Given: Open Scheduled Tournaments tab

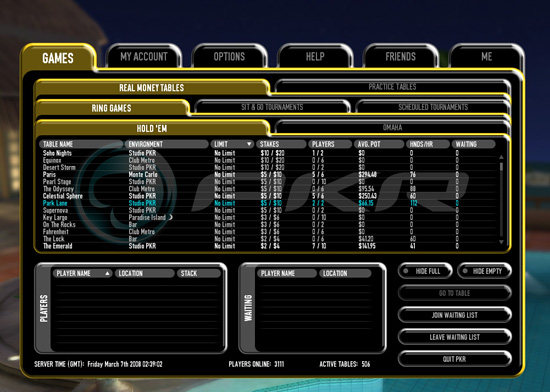Looking at the screenshot, I should (433, 107).
